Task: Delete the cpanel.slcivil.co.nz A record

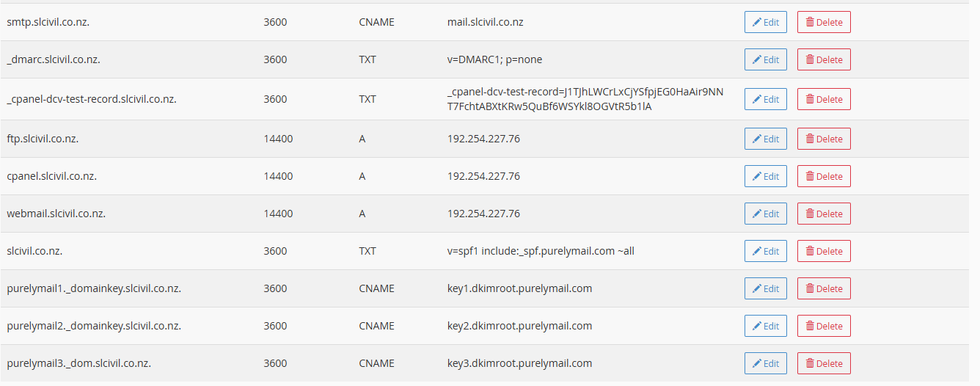Action: pyautogui.click(x=824, y=176)
